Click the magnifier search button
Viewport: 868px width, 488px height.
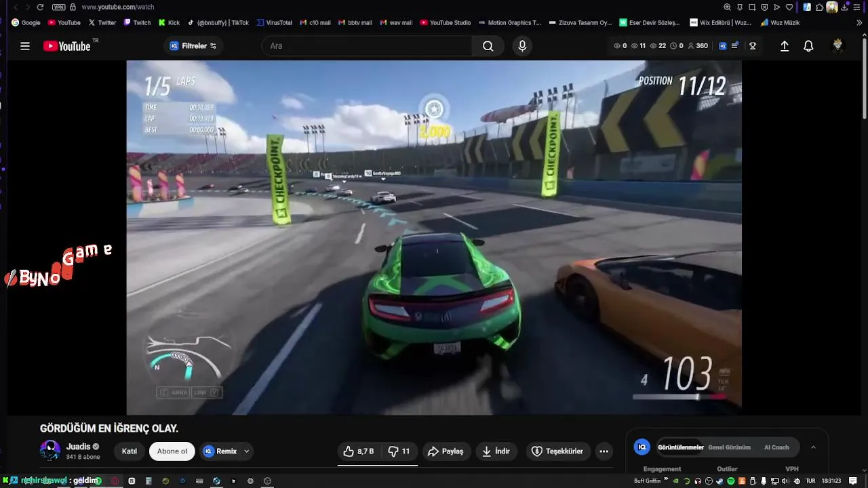click(x=488, y=46)
